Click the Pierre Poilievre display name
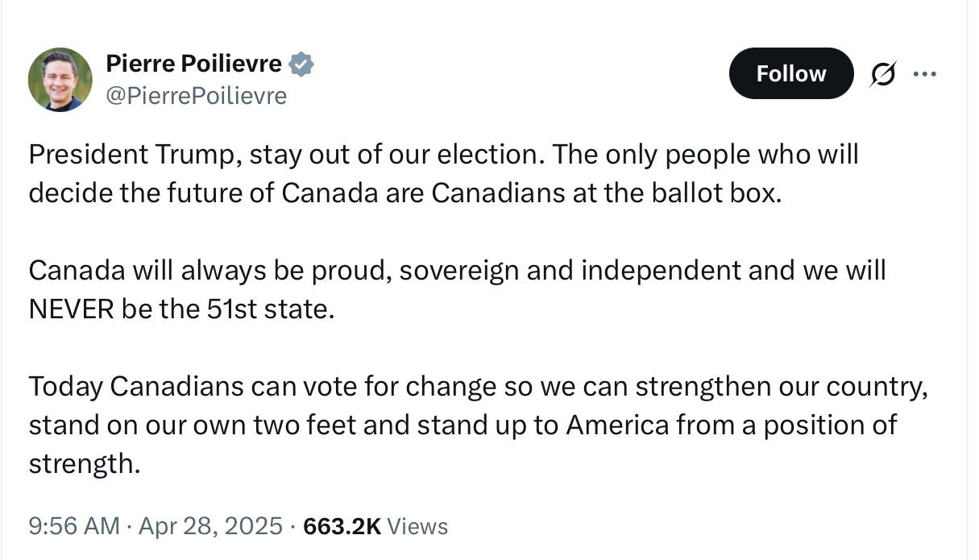 [194, 64]
